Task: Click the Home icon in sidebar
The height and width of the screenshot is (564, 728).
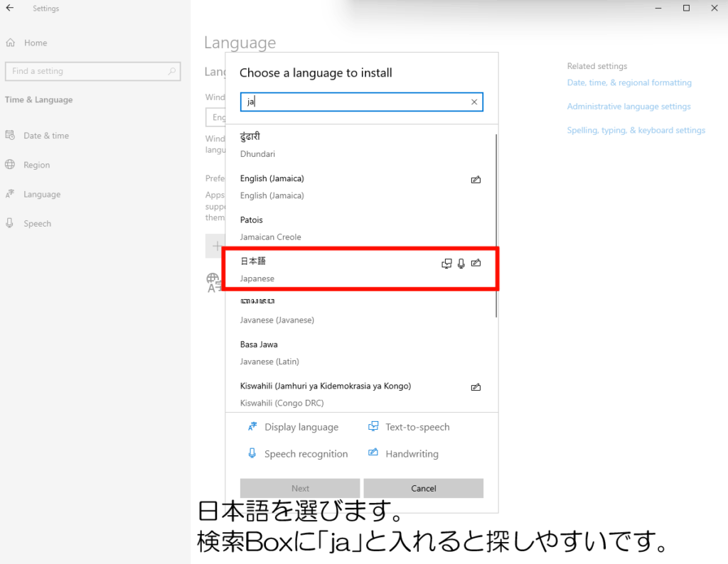Action: (x=10, y=43)
